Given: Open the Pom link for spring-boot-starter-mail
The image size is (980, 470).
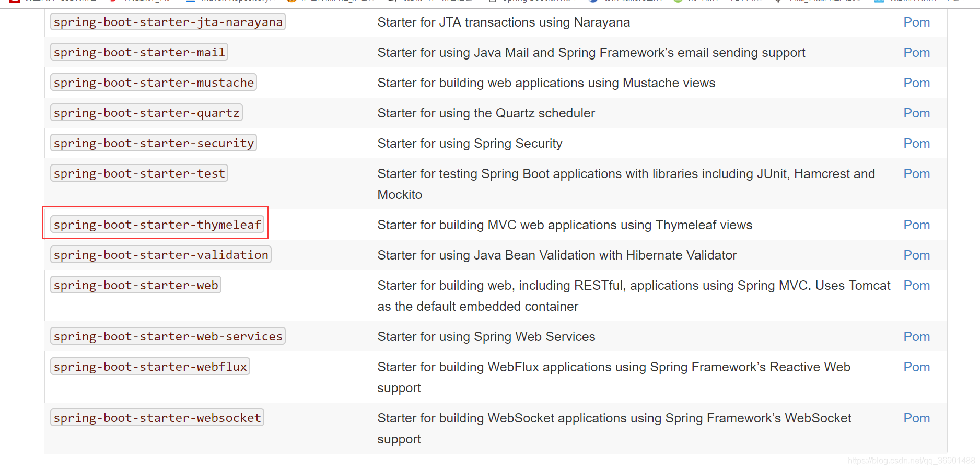Looking at the screenshot, I should (917, 53).
